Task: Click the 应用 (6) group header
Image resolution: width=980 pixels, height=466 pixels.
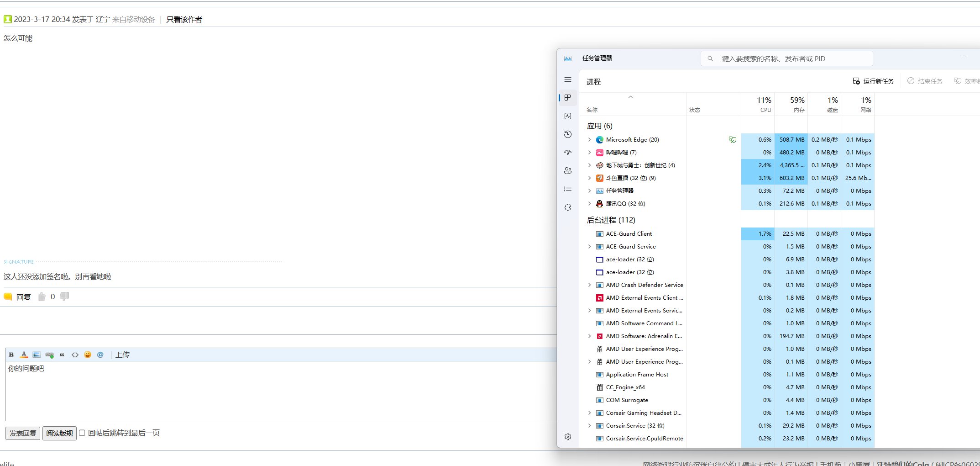Action: coord(599,126)
